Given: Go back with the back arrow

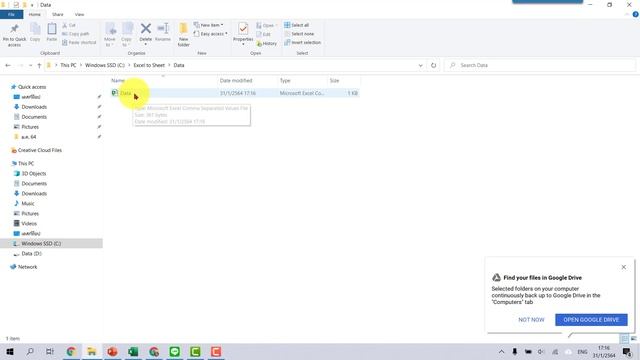Looking at the screenshot, I should click(x=8, y=65).
